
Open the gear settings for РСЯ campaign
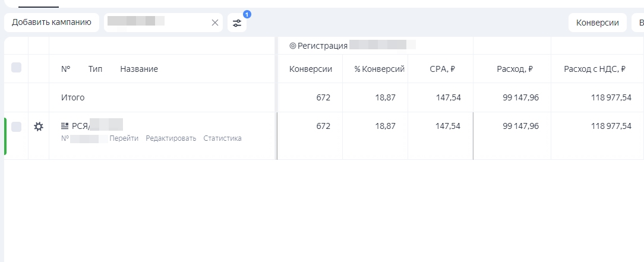tap(38, 127)
